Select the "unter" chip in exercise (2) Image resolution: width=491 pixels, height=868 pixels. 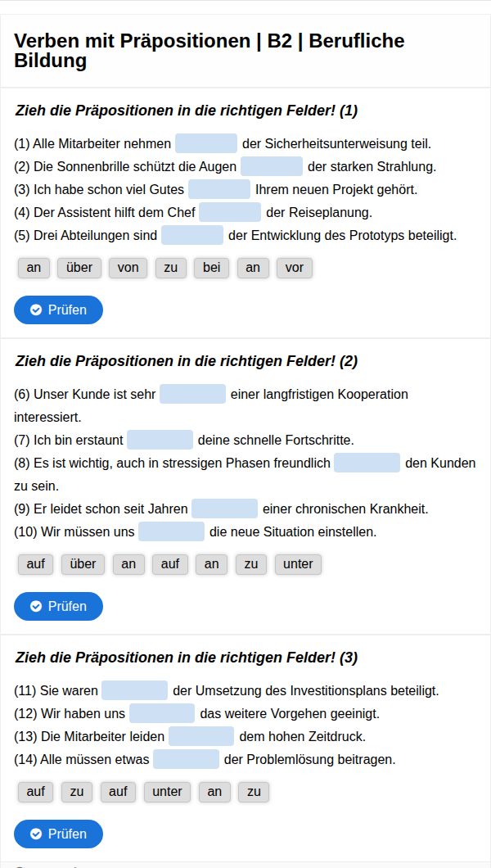pos(298,564)
